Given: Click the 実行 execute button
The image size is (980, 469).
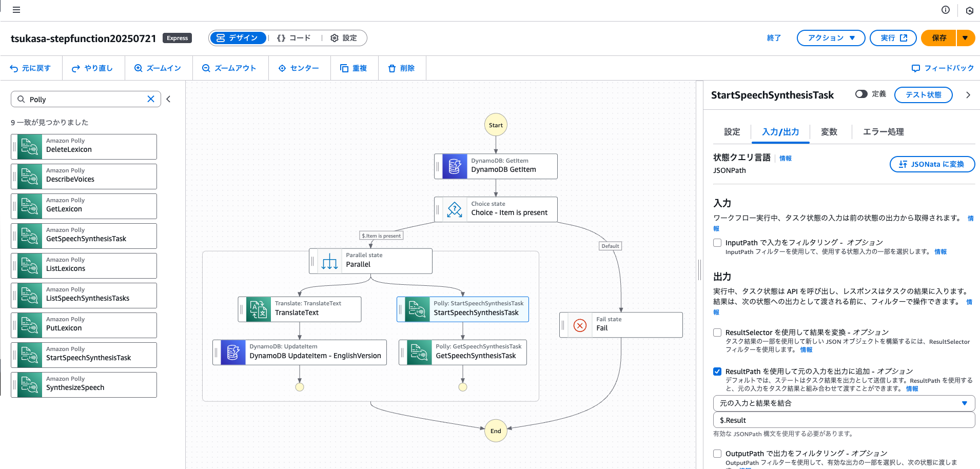Looking at the screenshot, I should tap(893, 38).
